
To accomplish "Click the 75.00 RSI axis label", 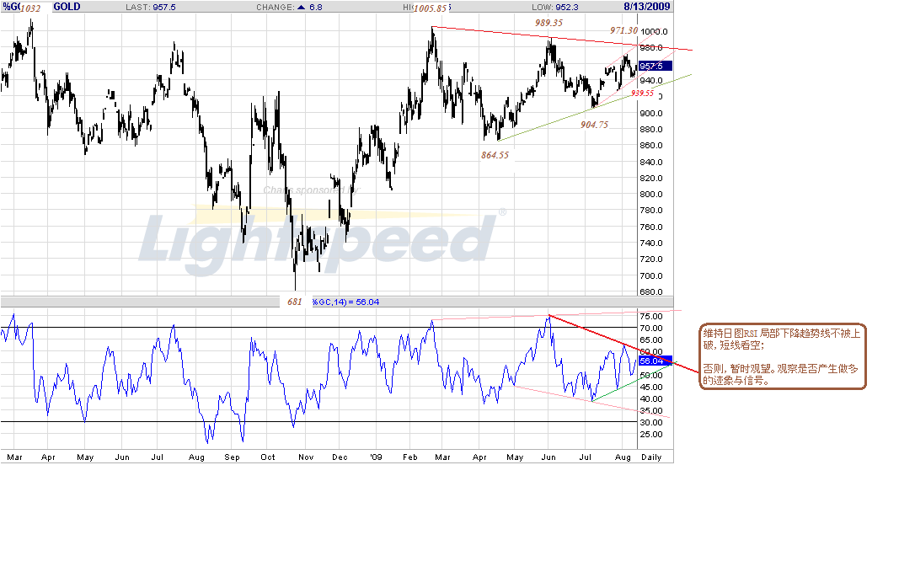I will click(651, 316).
